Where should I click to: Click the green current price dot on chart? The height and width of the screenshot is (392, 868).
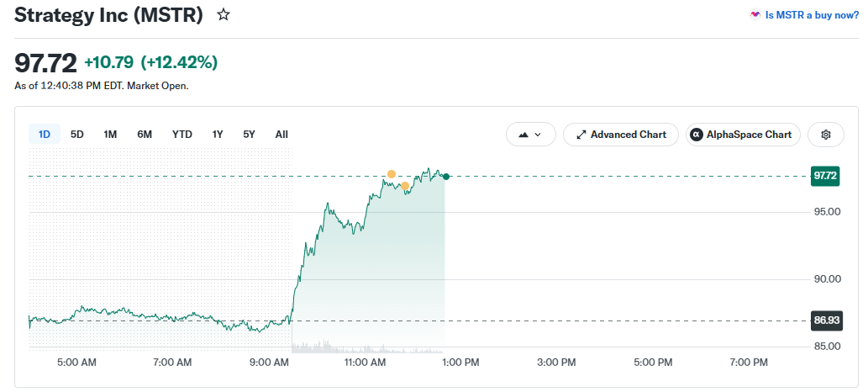[446, 177]
